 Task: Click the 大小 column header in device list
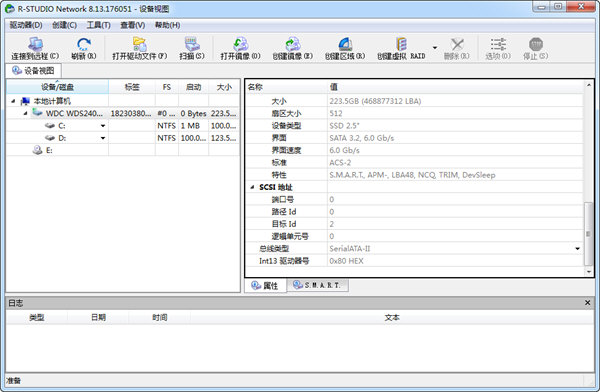coord(224,87)
